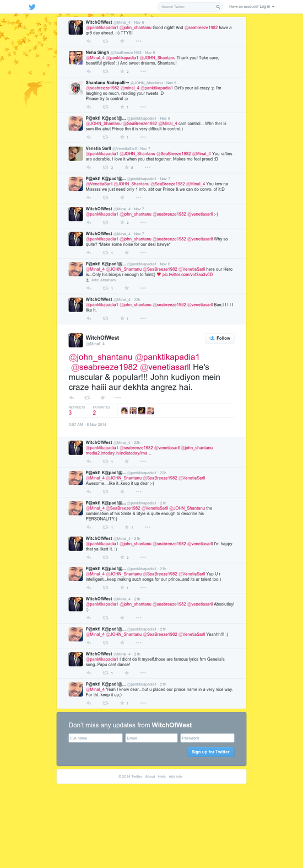Screen dimensions: 303x868
Task: Open the pic.twitter.com/vof3so3v0D link
Action: [187, 275]
